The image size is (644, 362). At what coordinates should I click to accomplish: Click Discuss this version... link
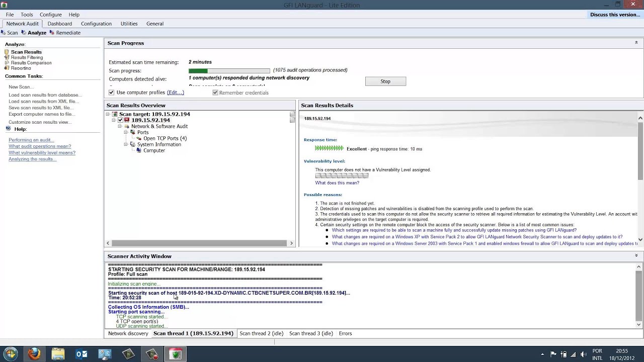point(615,15)
